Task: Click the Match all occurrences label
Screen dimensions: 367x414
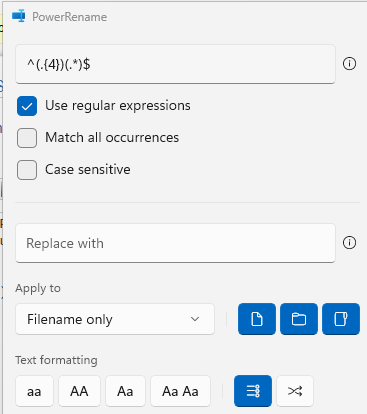Action: [x=112, y=137]
